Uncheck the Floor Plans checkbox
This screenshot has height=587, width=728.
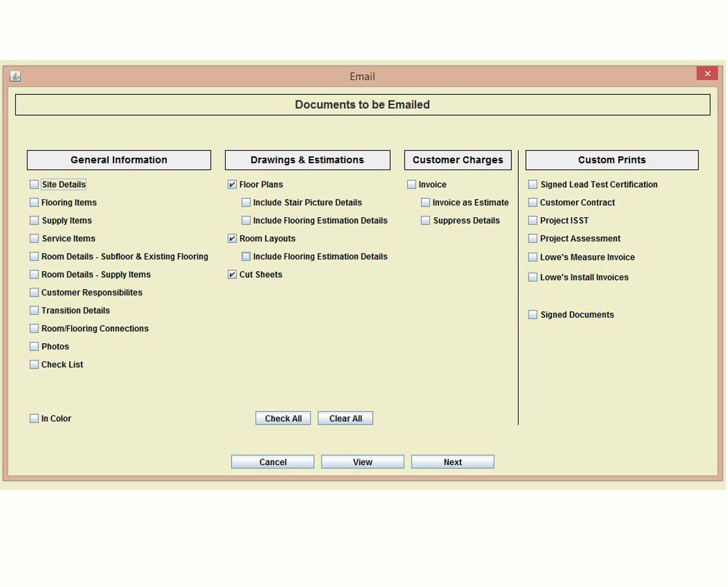pyautogui.click(x=232, y=185)
